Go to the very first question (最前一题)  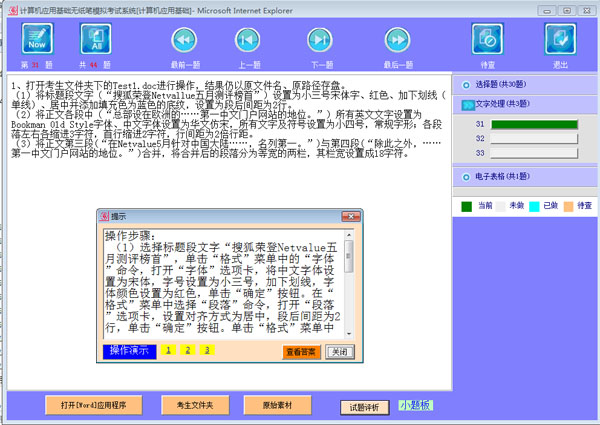pyautogui.click(x=184, y=39)
